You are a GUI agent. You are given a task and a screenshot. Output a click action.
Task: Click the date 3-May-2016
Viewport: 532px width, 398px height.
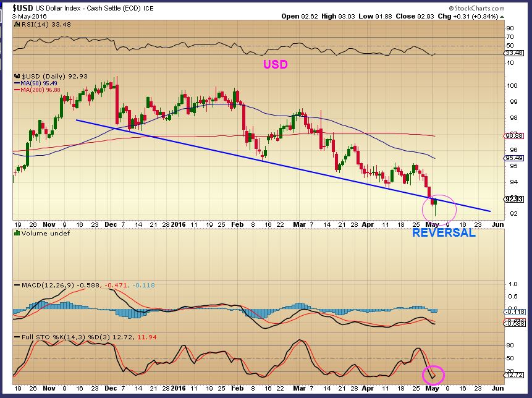pos(30,16)
